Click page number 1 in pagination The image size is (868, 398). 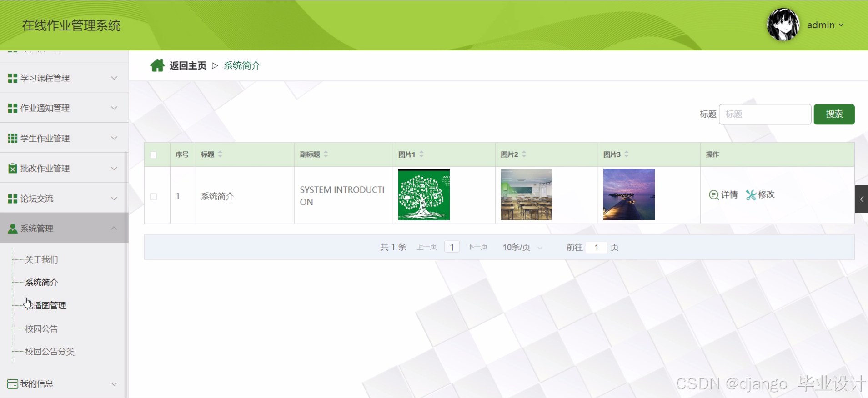click(x=452, y=247)
